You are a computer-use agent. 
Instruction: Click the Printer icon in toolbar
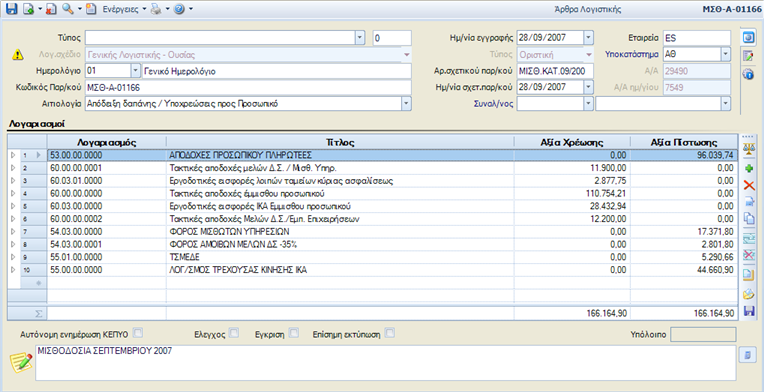click(156, 9)
